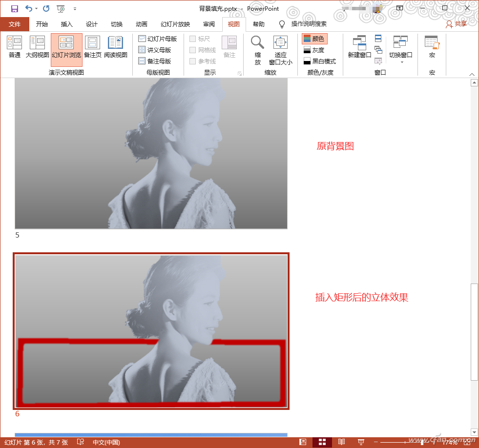Select slide 5 thumbnail
Viewport: 479px width, 448px height.
[151, 153]
